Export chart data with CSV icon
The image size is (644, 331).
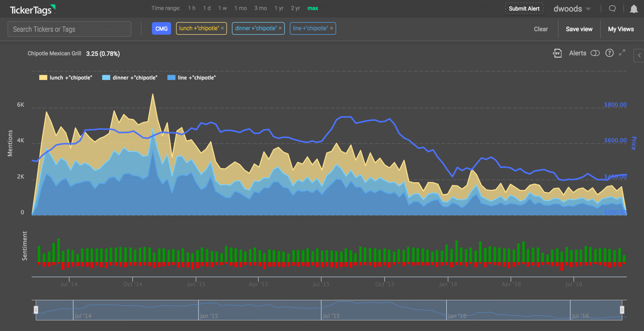click(557, 53)
